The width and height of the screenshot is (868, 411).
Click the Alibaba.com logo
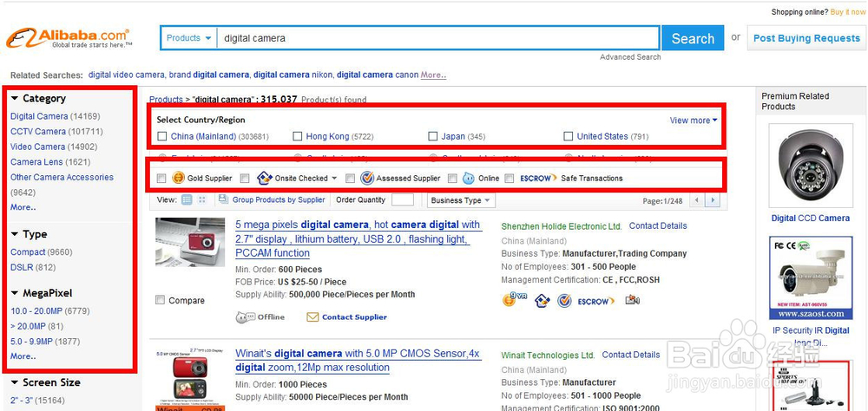coord(69,37)
